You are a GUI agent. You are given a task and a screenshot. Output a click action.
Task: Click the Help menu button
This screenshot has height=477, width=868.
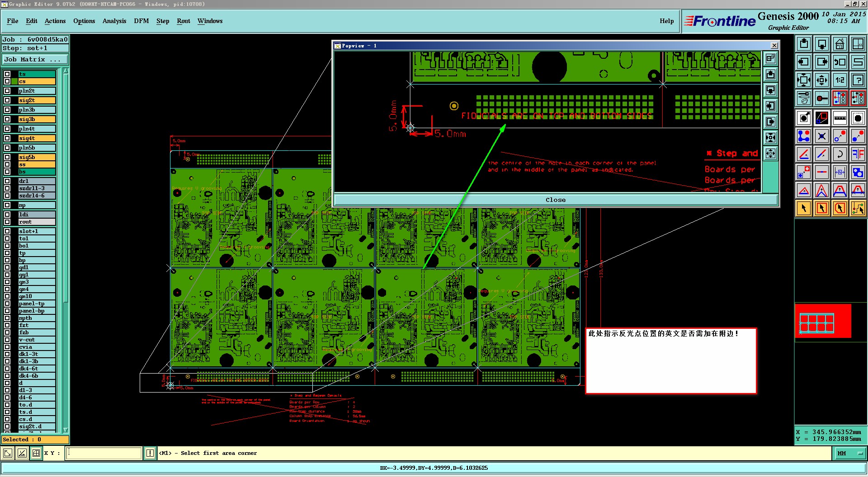tap(666, 21)
